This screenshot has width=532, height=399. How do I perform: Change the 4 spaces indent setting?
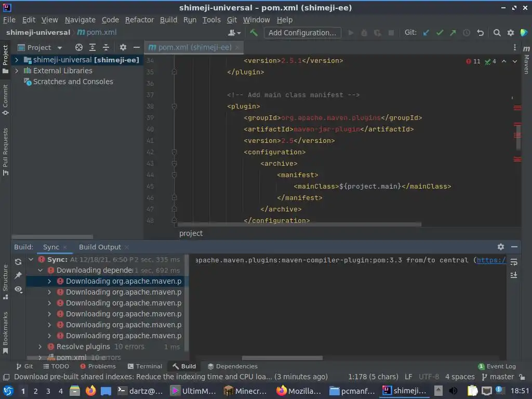tap(460, 377)
